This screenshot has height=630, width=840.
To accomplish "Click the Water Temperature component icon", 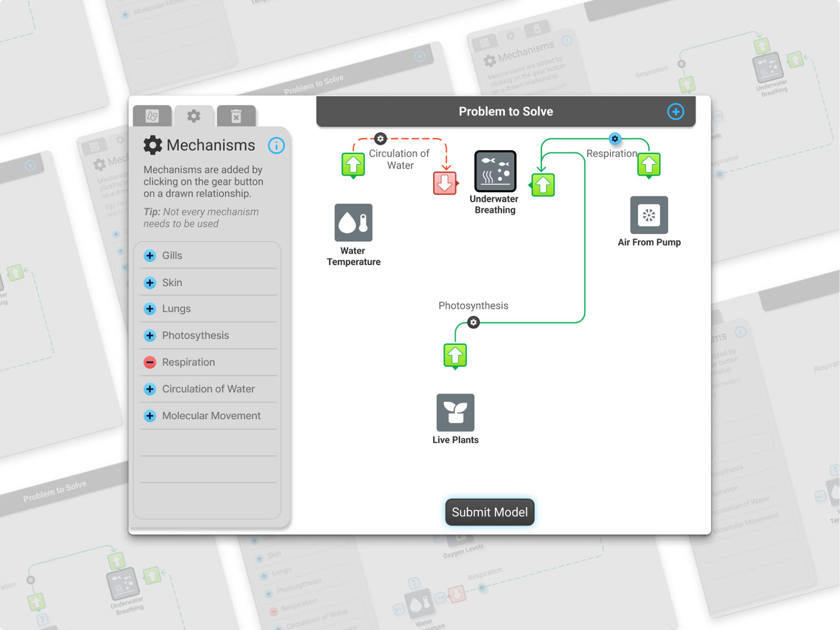I will pos(353,222).
